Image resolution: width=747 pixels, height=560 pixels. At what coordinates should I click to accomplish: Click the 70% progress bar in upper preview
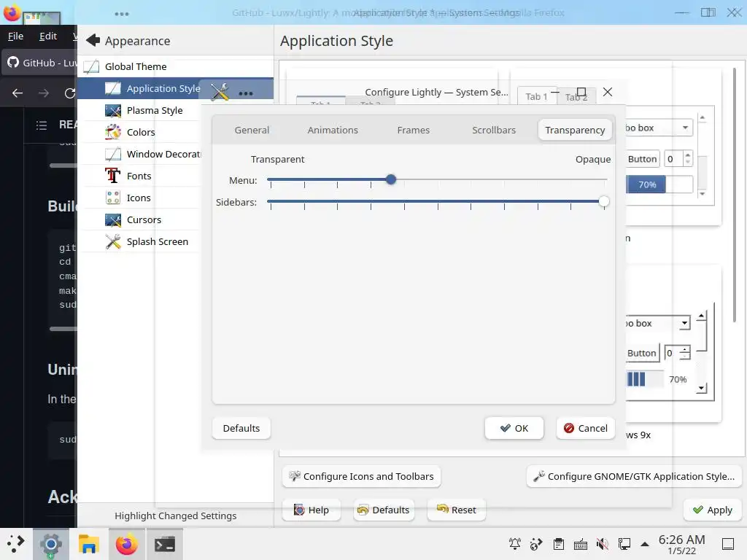[659, 184]
